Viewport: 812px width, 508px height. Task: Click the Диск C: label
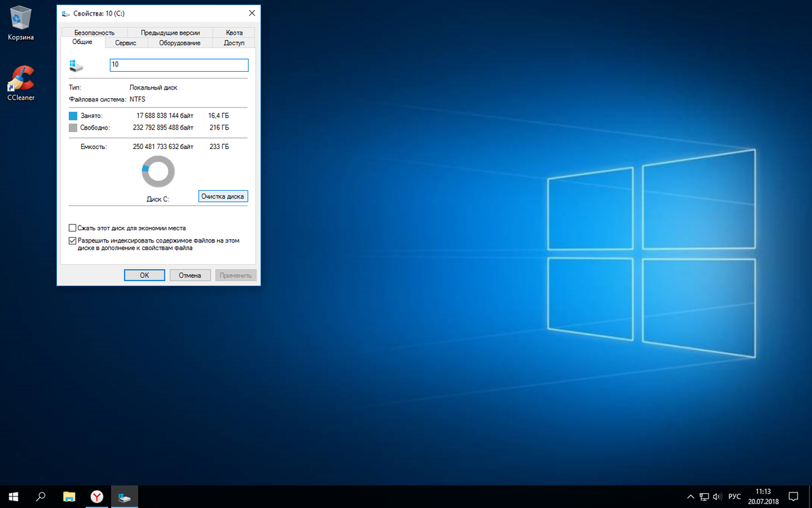[158, 199]
